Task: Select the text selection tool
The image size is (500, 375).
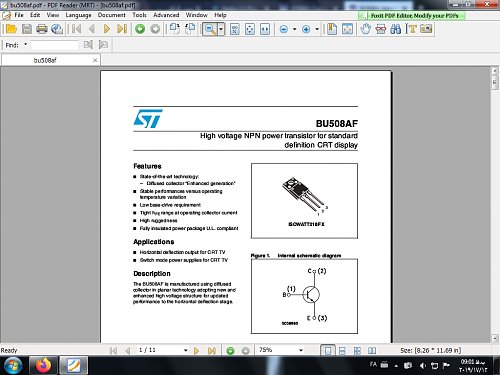Action: (x=411, y=29)
